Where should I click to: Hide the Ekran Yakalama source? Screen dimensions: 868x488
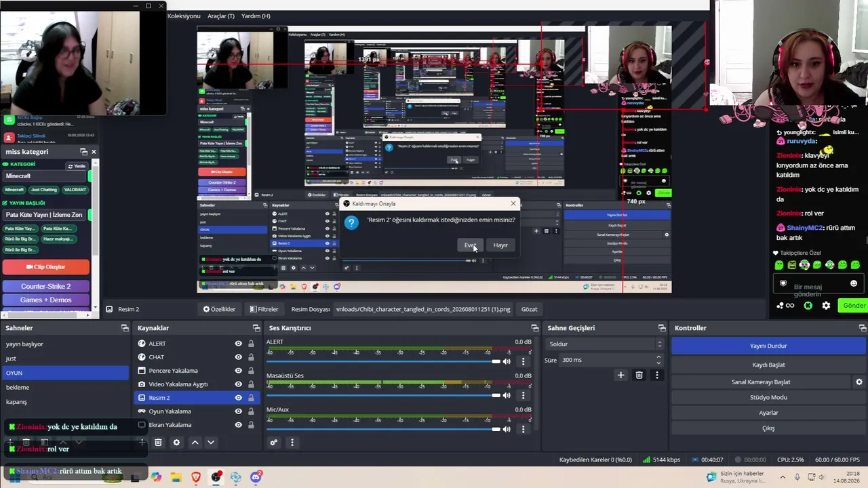[238, 425]
